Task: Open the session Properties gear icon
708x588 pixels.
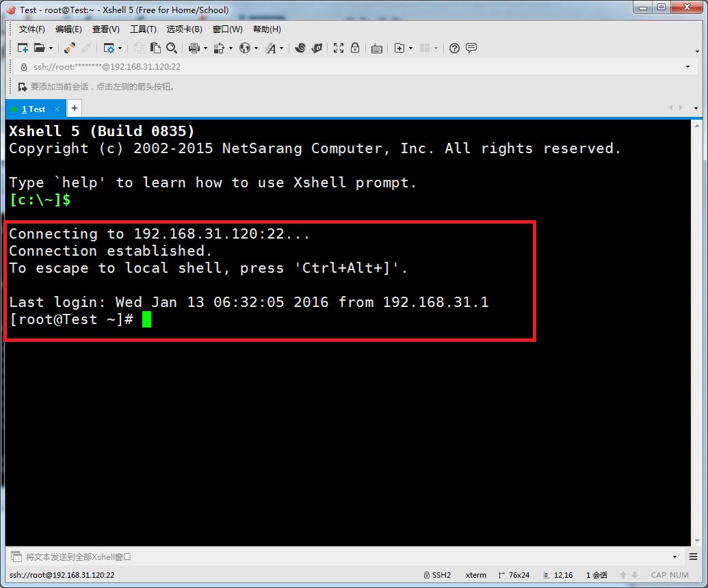Action: coord(109,48)
